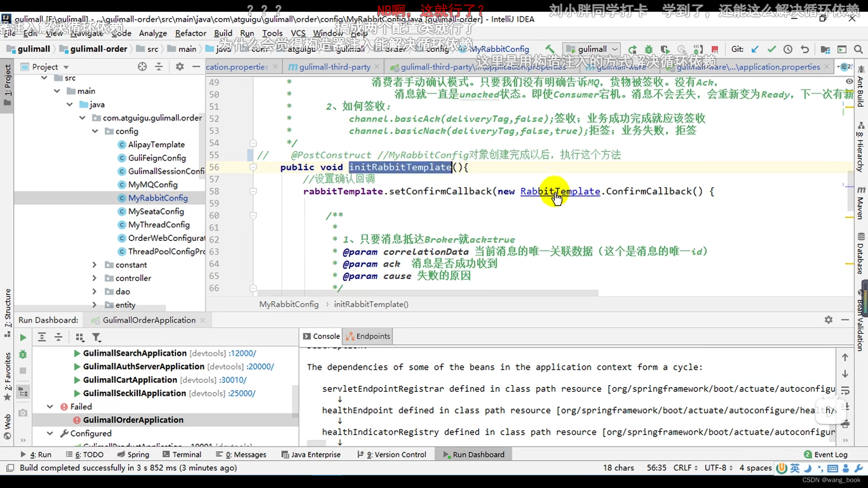Open the Build menu
Screen dimensions: 868x488
(223, 33)
